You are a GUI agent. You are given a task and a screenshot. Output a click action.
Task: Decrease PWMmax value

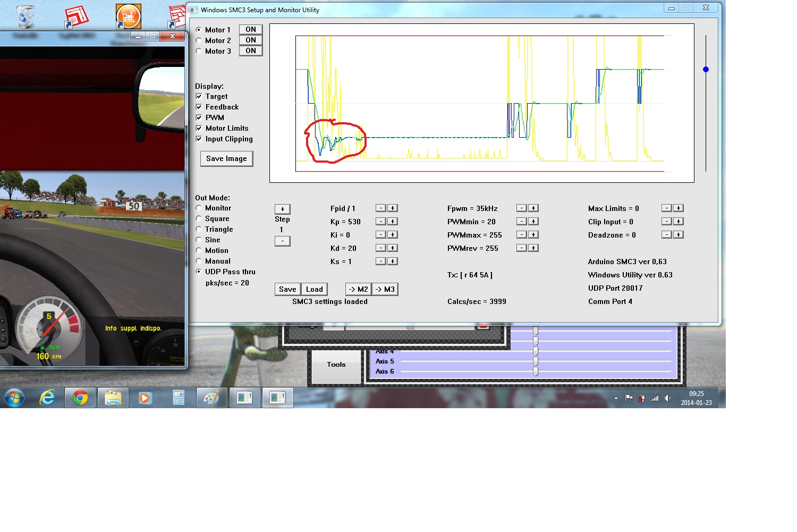pyautogui.click(x=521, y=234)
